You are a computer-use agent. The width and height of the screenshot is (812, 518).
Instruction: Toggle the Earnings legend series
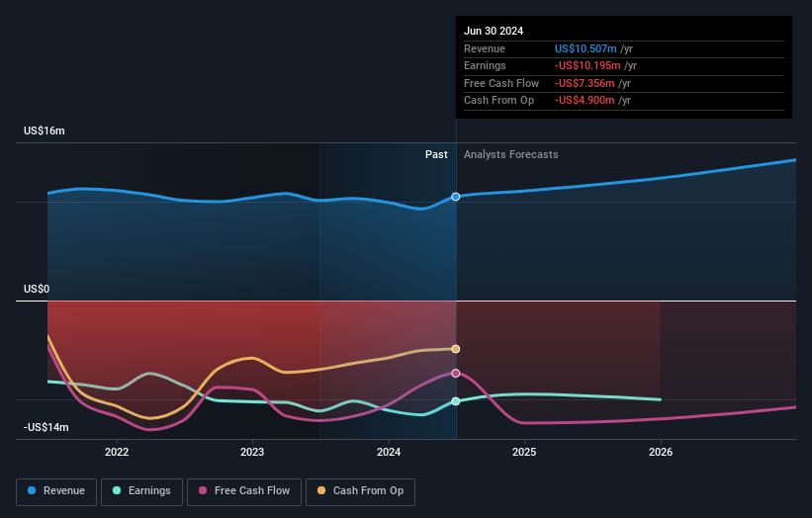click(141, 491)
